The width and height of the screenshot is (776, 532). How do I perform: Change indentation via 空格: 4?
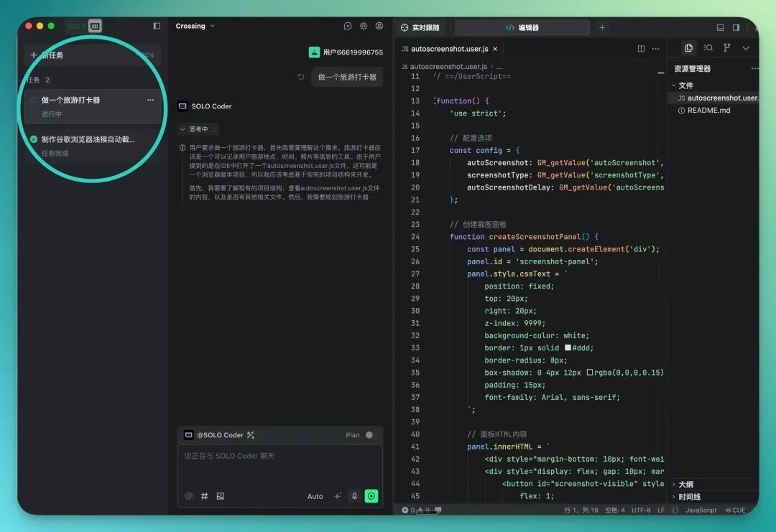(x=614, y=510)
